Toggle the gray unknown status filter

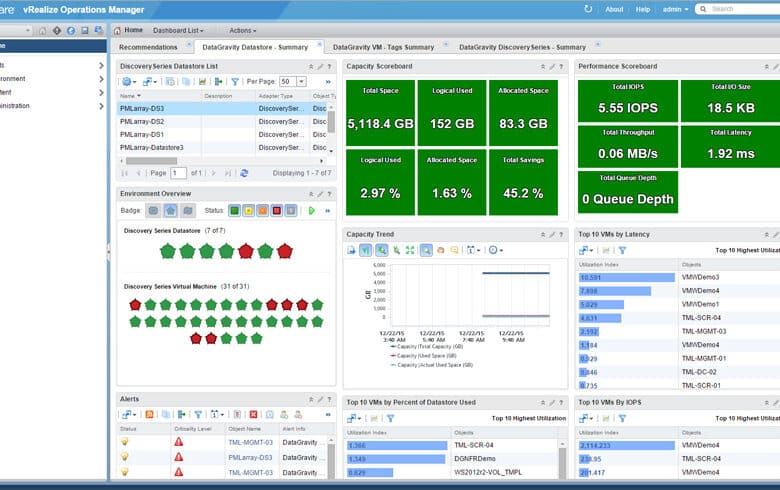pyautogui.click(x=291, y=211)
